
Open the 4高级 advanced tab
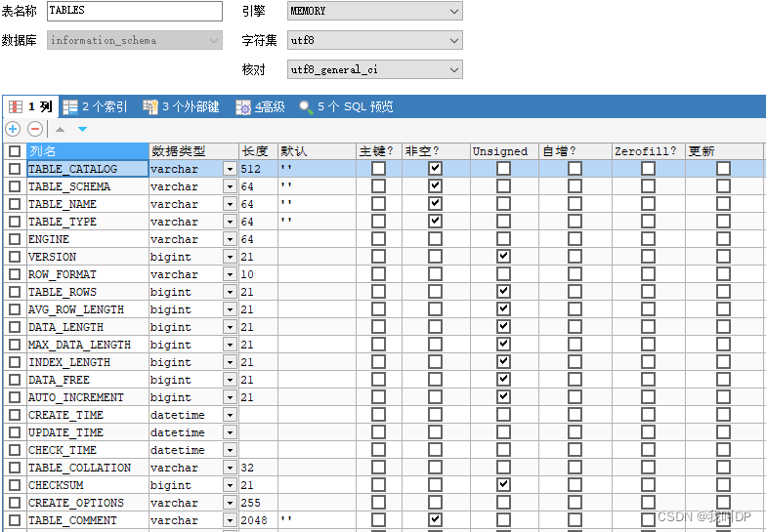tap(260, 106)
